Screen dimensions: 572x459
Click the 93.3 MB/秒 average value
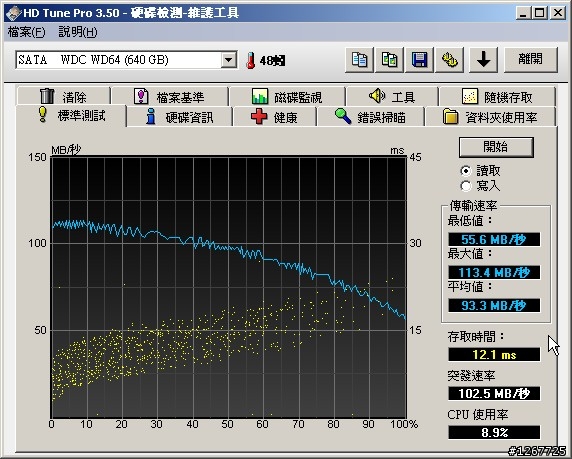[494, 305]
